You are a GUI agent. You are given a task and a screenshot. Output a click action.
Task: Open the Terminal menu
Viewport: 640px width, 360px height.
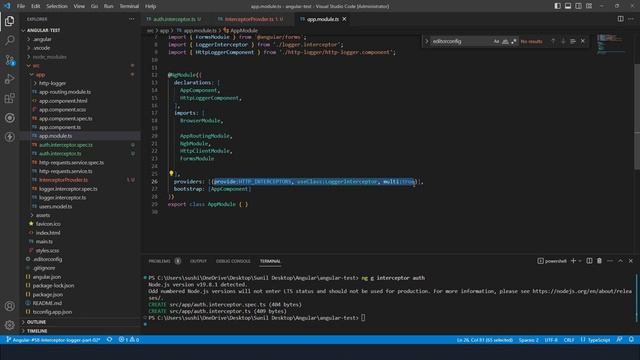pos(129,6)
